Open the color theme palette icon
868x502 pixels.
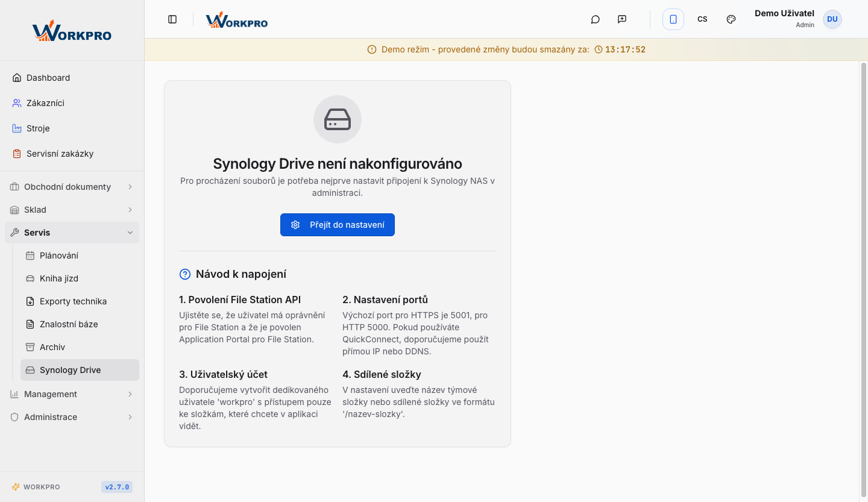pos(731,19)
